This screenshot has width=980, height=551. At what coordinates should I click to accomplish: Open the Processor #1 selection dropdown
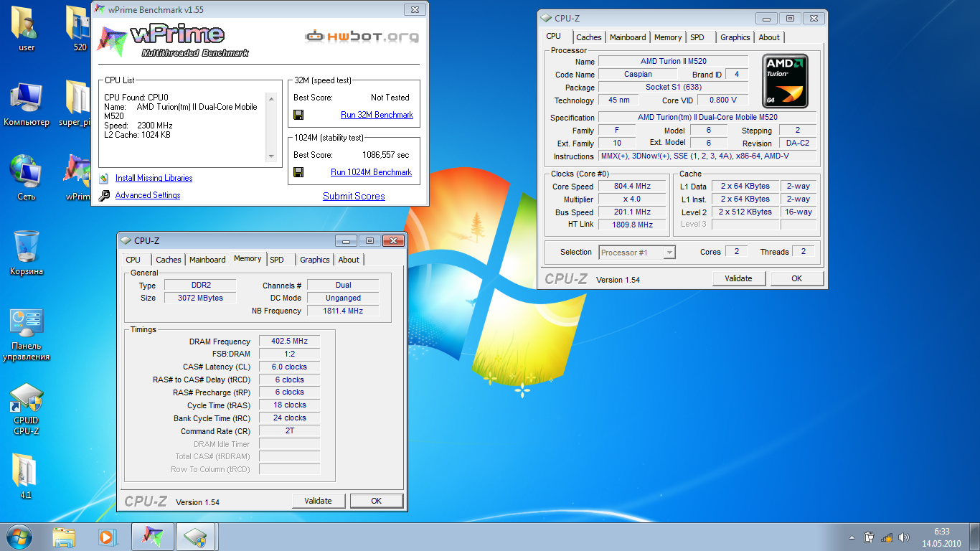(637, 253)
